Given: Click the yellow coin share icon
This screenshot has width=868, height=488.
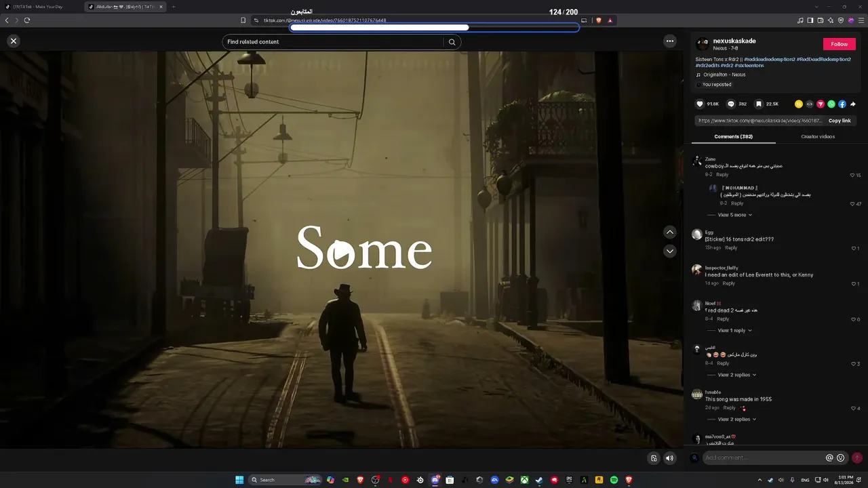Looking at the screenshot, I should click(799, 104).
